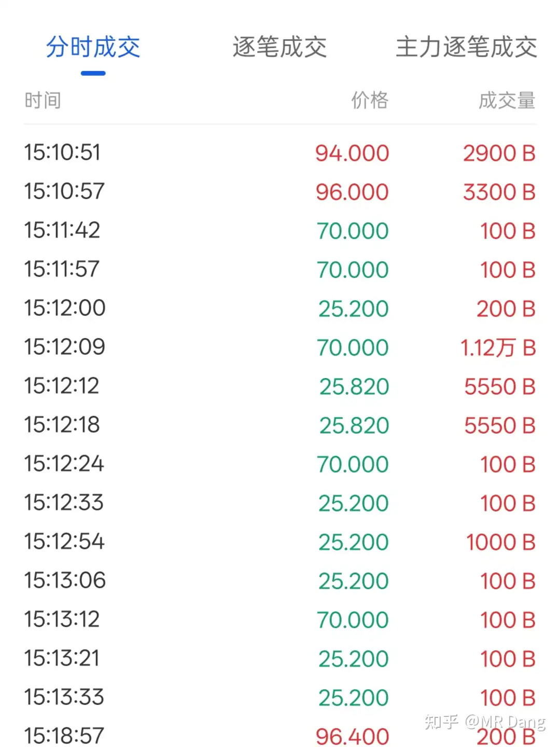Click the 价格 column header

[370, 100]
